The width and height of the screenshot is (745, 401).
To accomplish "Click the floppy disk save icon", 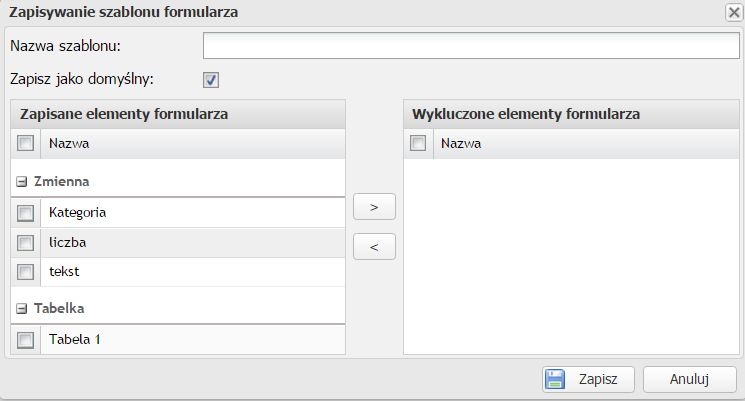I will pos(555,379).
